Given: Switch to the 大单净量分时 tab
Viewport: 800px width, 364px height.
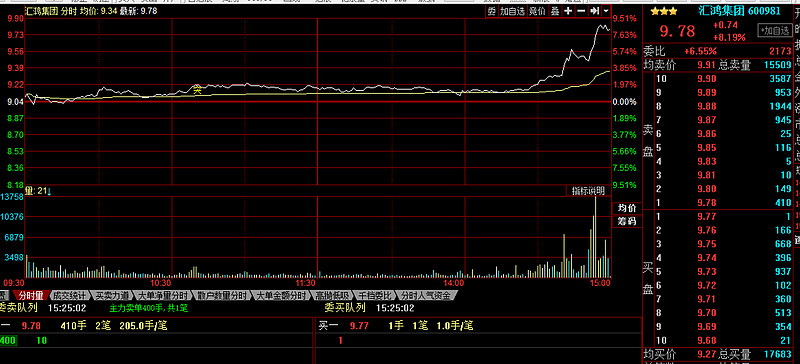Looking at the screenshot, I should click(163, 296).
